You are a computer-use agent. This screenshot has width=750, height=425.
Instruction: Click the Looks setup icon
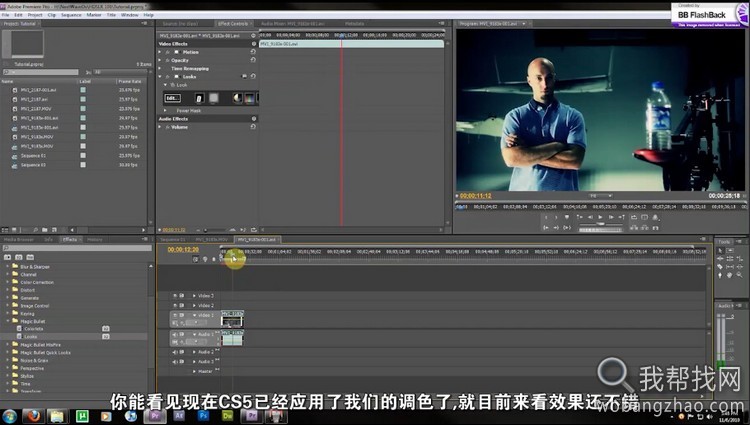244,76
